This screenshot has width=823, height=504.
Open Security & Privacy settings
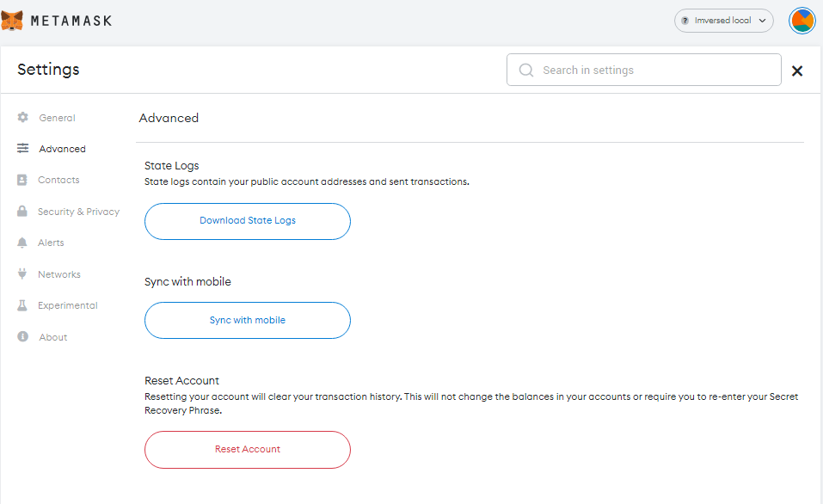click(79, 212)
